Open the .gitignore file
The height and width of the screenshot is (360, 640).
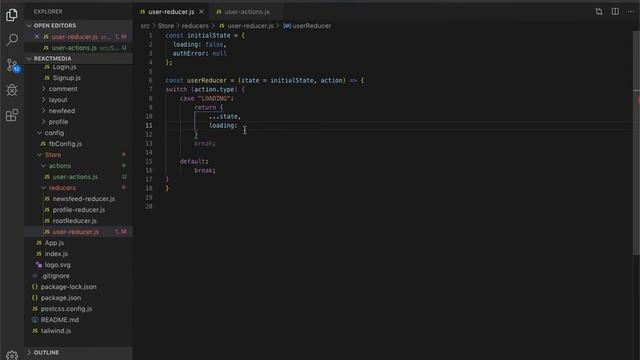click(x=55, y=276)
